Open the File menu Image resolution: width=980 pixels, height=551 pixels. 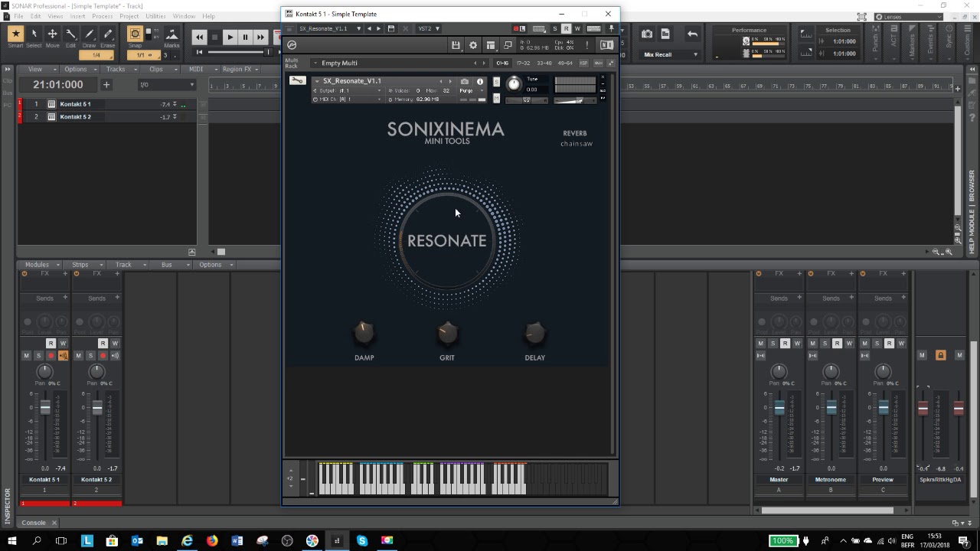point(18,16)
